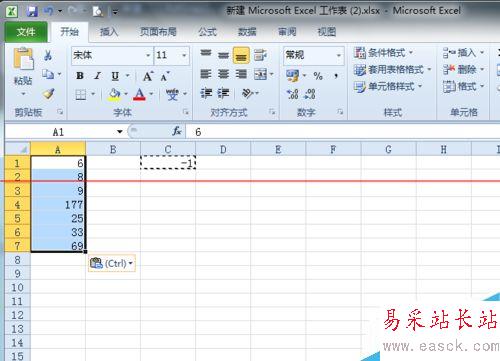Apply accounting number format icon

(293, 75)
